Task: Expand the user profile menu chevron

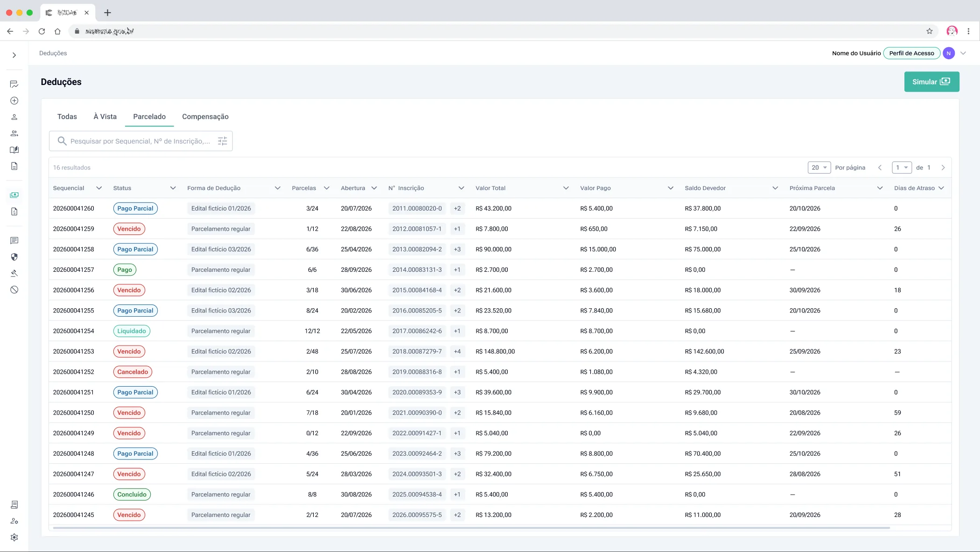Action: click(963, 53)
